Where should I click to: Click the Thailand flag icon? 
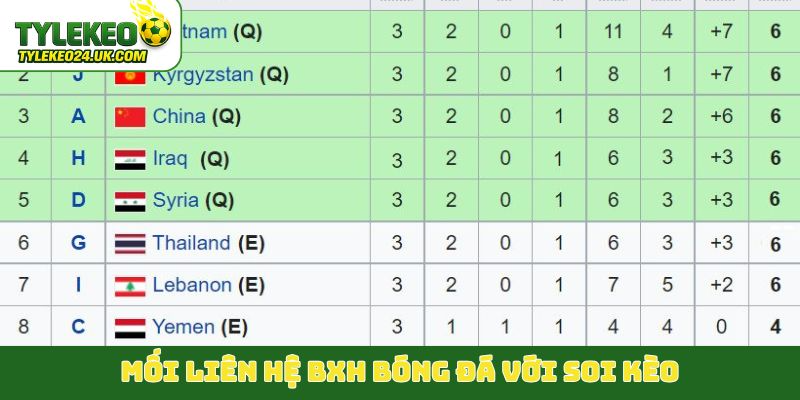pyautogui.click(x=130, y=243)
